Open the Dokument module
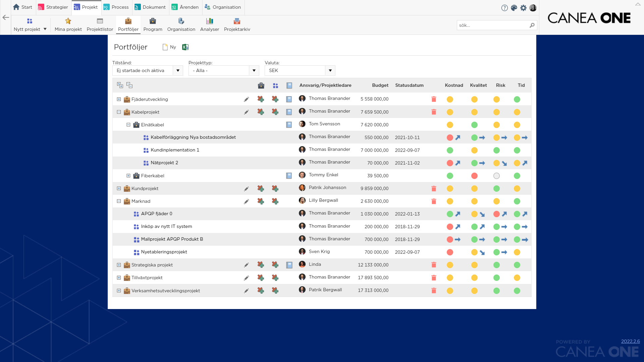 [150, 7]
